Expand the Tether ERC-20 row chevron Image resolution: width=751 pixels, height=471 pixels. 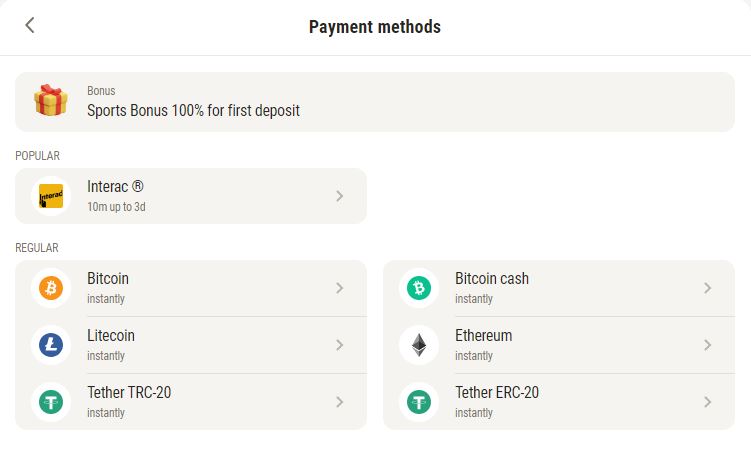pos(708,402)
